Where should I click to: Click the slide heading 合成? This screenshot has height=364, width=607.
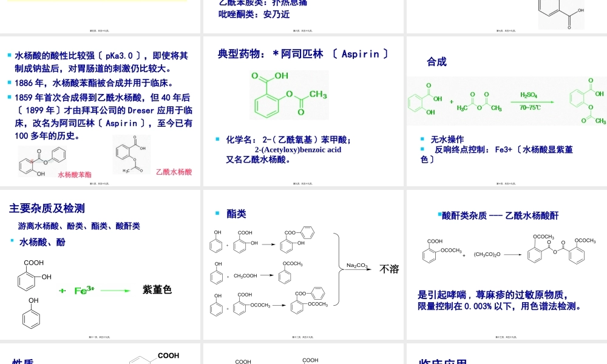pyautogui.click(x=436, y=62)
